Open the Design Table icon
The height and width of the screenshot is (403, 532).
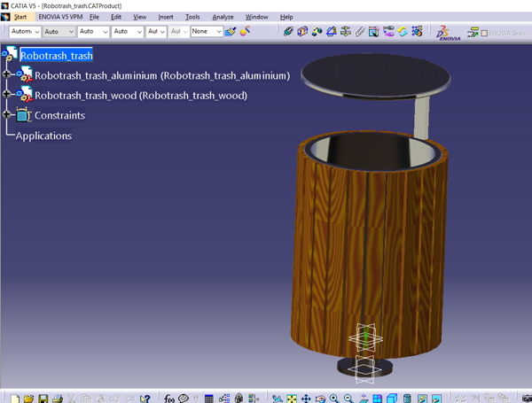click(208, 399)
